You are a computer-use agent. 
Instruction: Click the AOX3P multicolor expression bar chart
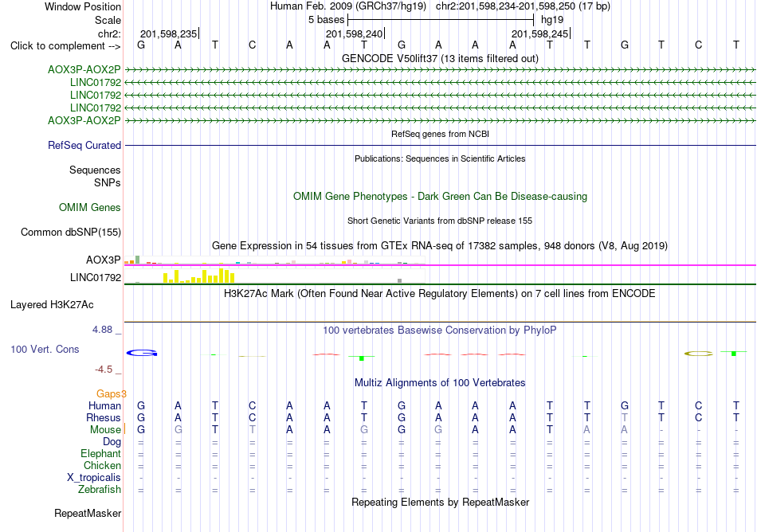click(x=274, y=261)
